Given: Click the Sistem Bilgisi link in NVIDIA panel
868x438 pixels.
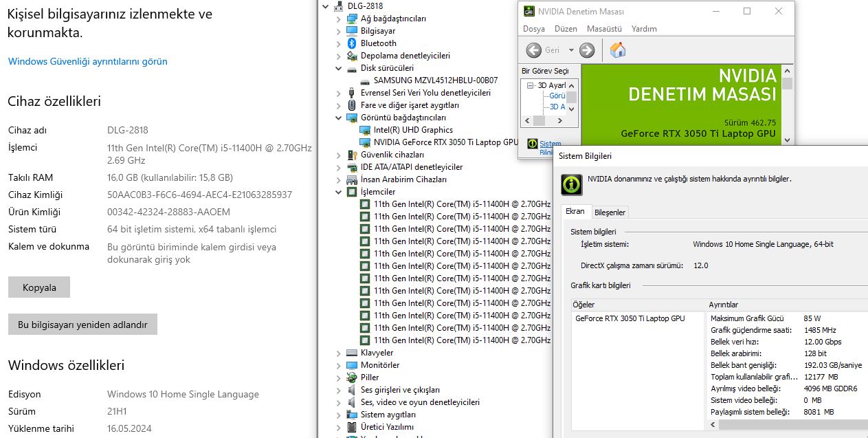Looking at the screenshot, I should 550,149.
